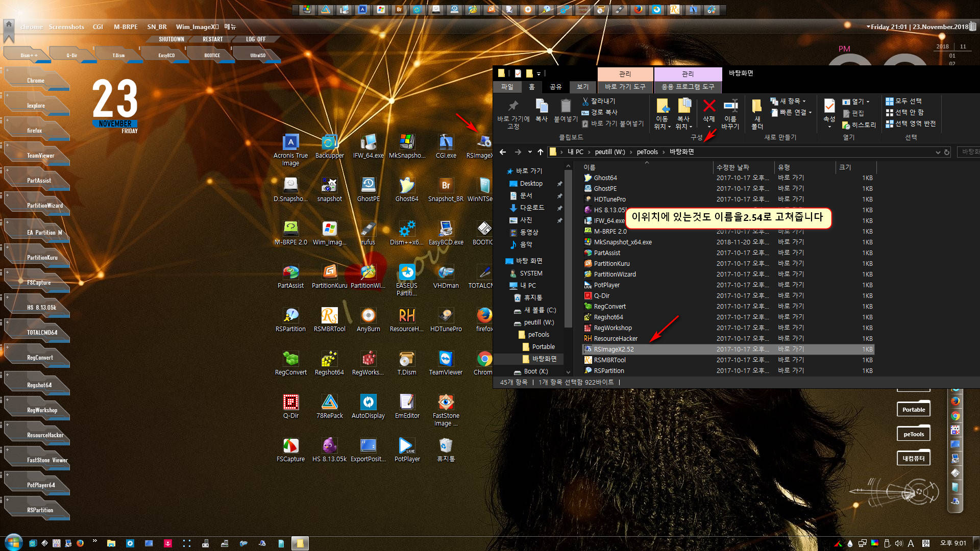Open the Ghost64 desktop icon

click(407, 190)
